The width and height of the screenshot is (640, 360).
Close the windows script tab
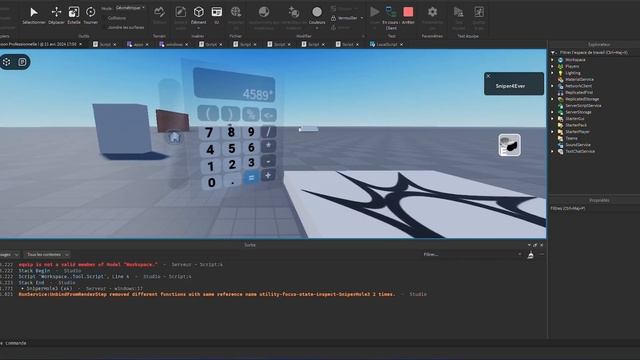pos(187,44)
